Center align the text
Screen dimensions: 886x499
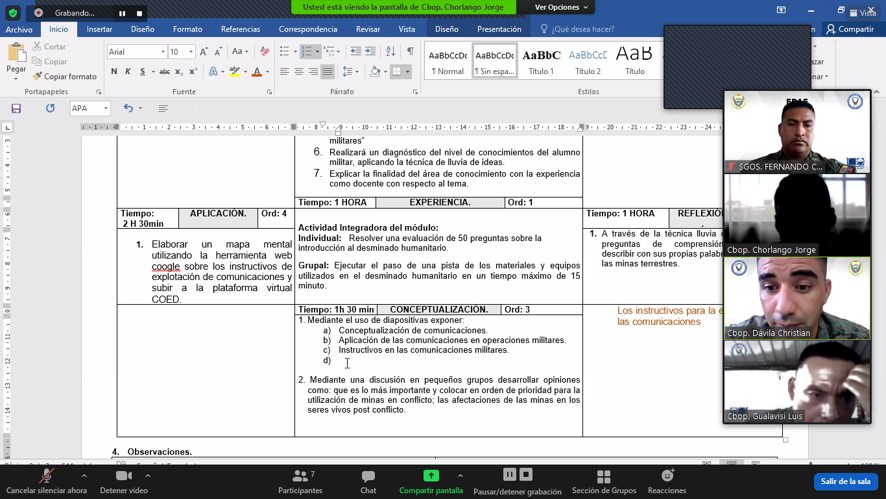pos(298,71)
